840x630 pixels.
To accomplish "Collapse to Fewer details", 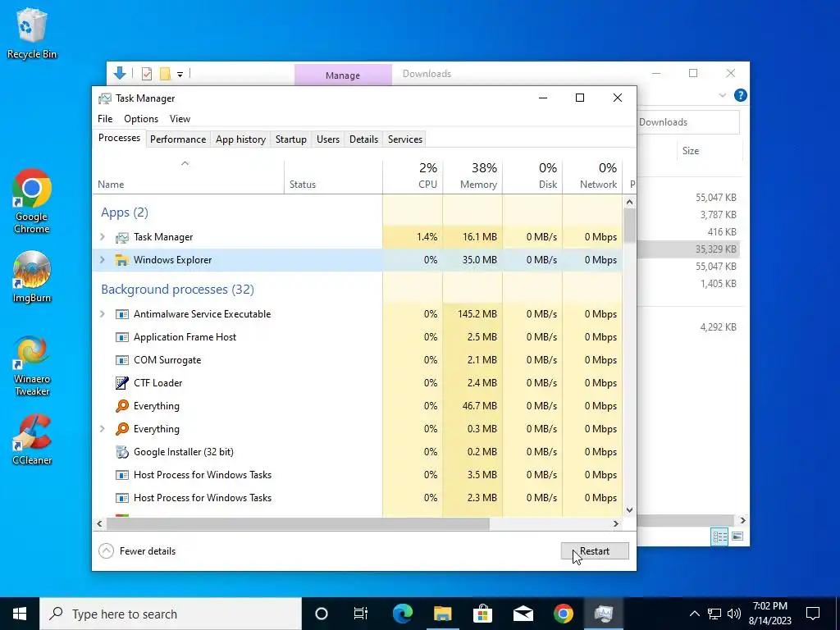I will (137, 550).
